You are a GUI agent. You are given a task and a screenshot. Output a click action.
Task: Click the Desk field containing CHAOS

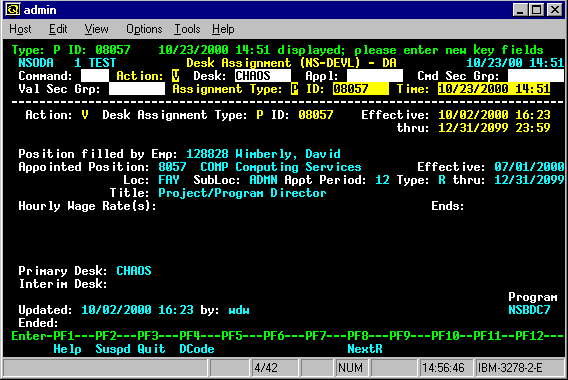263,76
